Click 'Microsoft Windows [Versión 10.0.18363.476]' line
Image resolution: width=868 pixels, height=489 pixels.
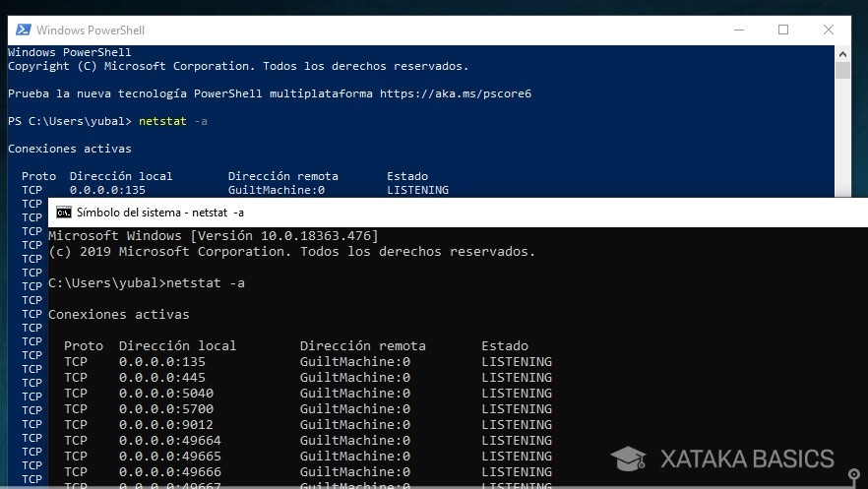214,236
